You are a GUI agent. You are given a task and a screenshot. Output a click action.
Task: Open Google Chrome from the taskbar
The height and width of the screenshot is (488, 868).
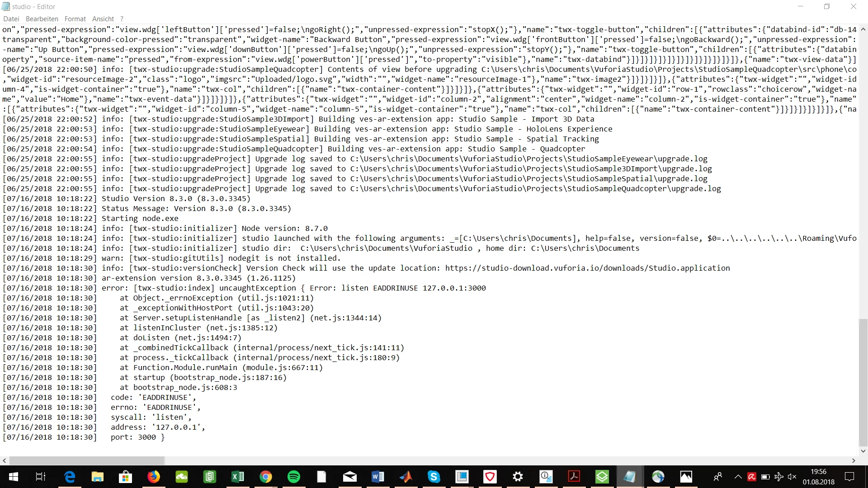pos(266,477)
